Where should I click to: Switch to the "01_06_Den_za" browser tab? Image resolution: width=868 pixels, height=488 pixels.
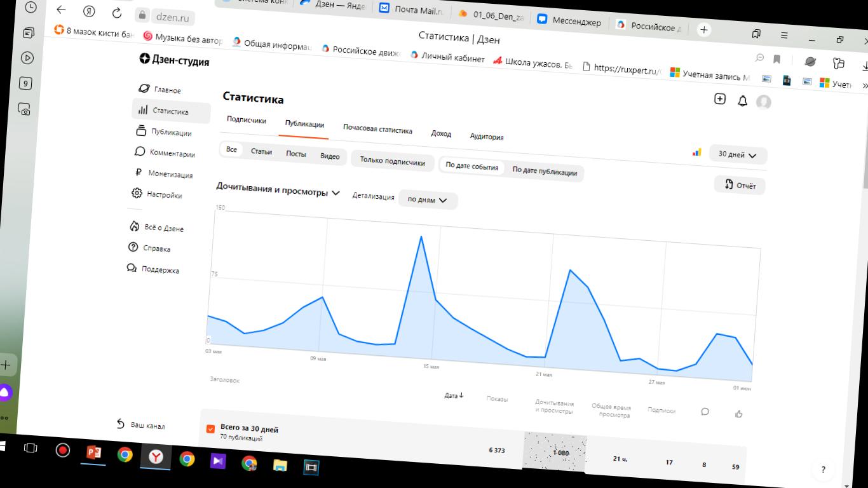(491, 16)
